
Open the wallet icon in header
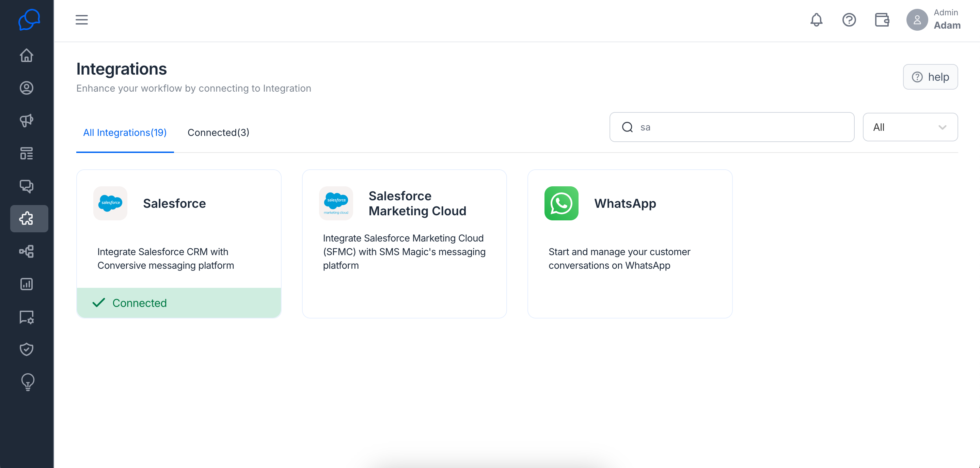pos(882,20)
